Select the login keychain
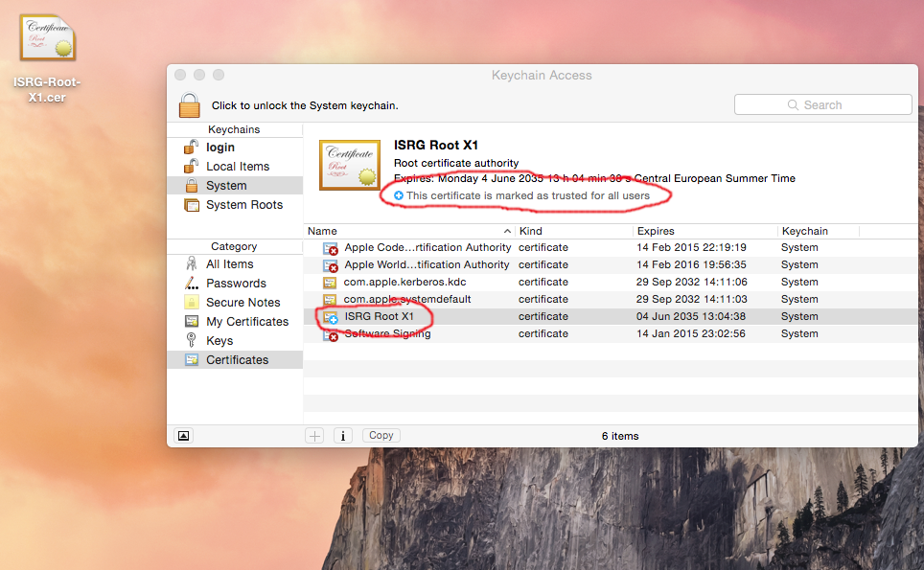Image resolution: width=924 pixels, height=570 pixels. point(235,148)
